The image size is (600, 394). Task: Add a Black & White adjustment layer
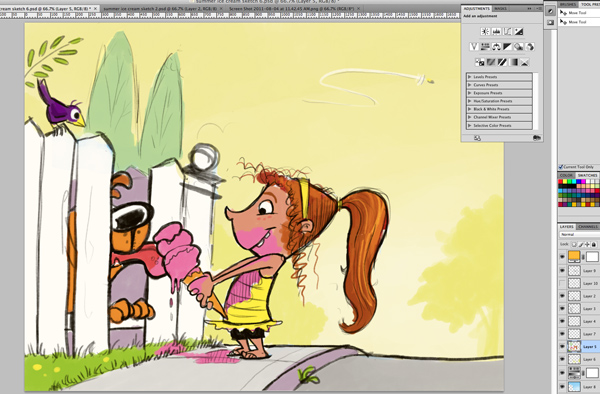tap(507, 47)
